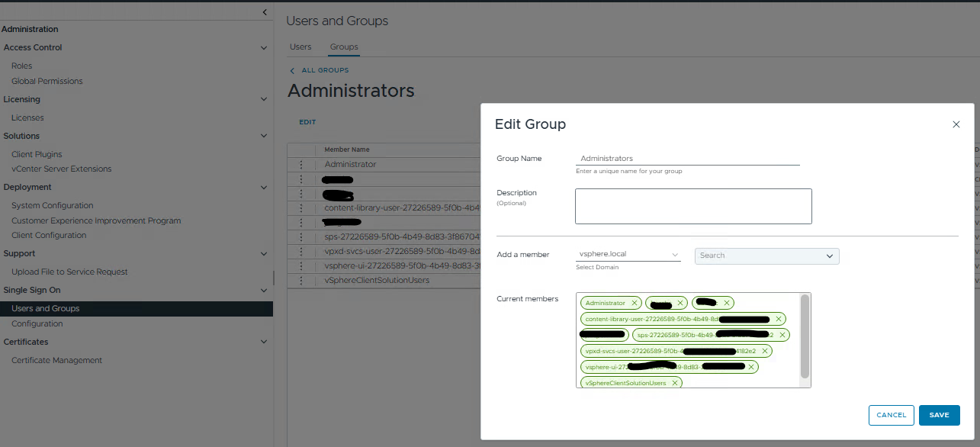
Task: Collapse the Support section
Action: click(264, 253)
